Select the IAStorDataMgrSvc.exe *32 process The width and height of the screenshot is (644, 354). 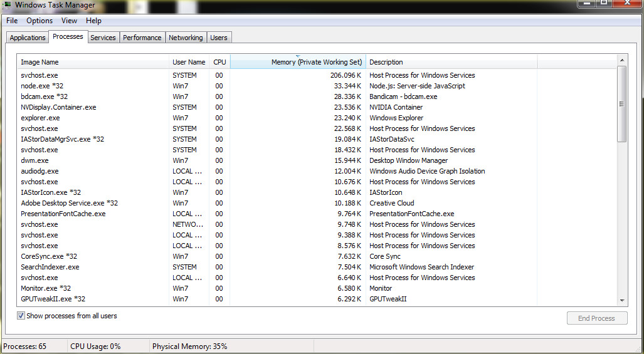[63, 139]
